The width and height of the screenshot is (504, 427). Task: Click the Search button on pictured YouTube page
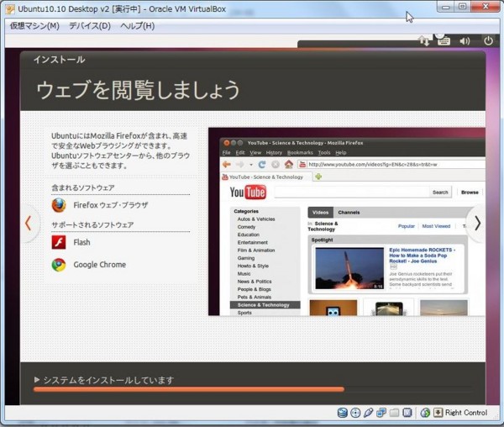[x=440, y=192]
